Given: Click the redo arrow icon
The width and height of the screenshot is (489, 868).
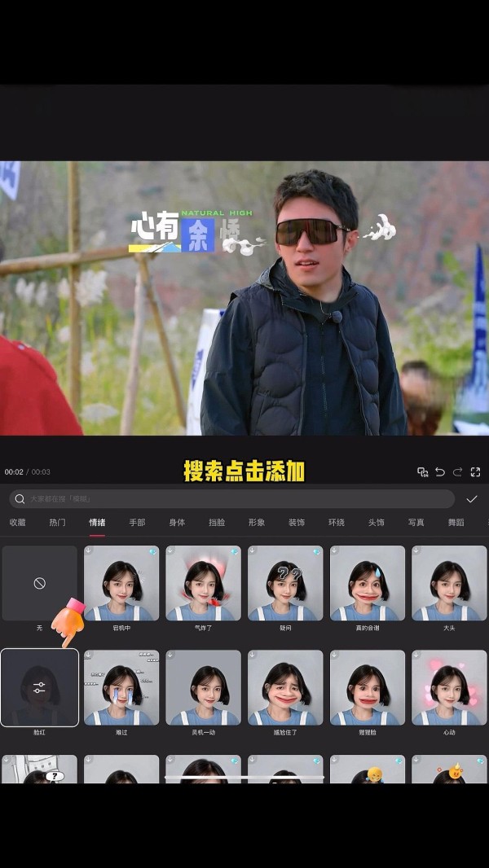Looking at the screenshot, I should point(457,472).
